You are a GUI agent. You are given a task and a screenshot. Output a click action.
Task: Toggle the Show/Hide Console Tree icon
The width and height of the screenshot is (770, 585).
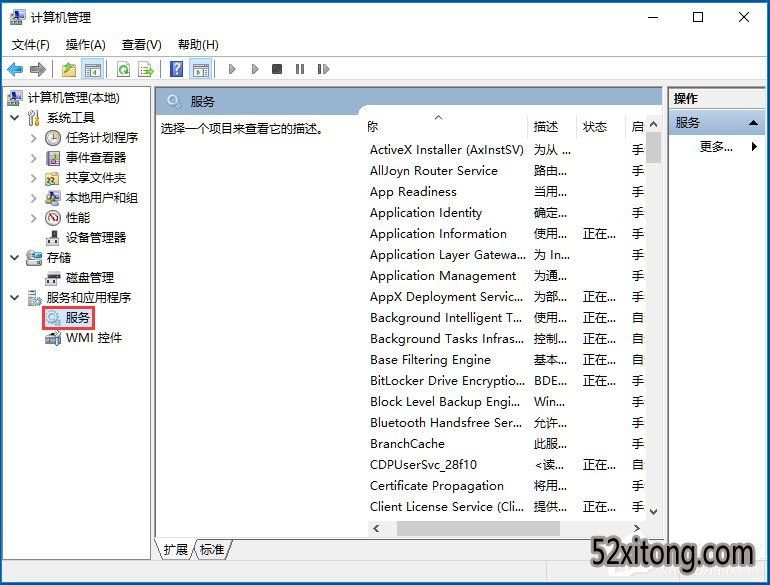92,69
